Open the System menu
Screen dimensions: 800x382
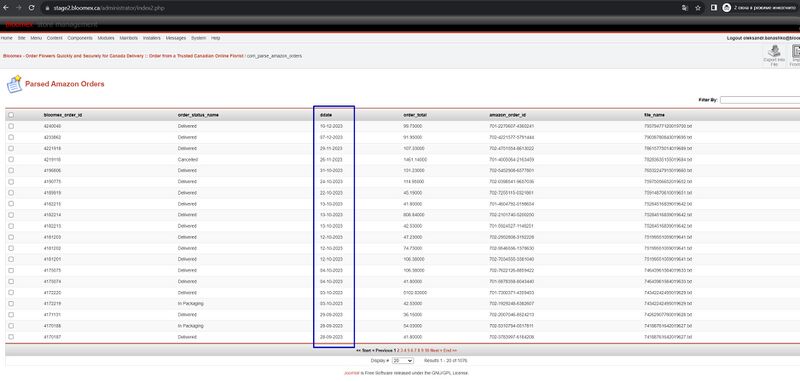click(x=198, y=38)
